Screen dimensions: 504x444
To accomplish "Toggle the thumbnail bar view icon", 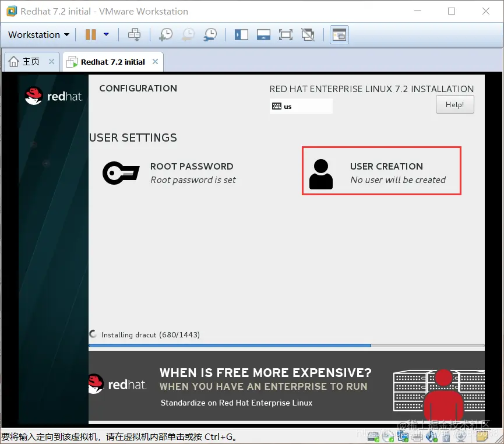I will (263, 34).
